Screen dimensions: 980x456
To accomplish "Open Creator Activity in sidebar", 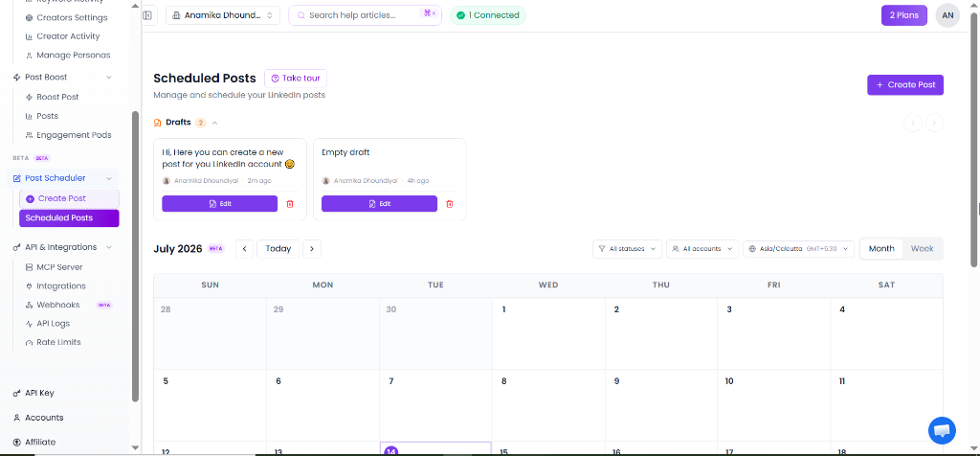I will click(x=62, y=36).
